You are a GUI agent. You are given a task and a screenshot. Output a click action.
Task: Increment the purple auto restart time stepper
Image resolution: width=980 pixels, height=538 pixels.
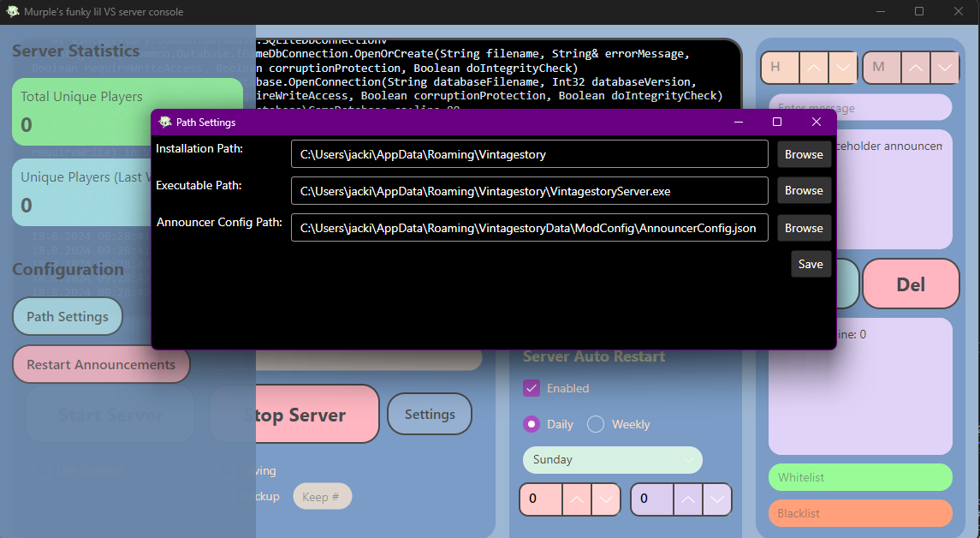688,499
